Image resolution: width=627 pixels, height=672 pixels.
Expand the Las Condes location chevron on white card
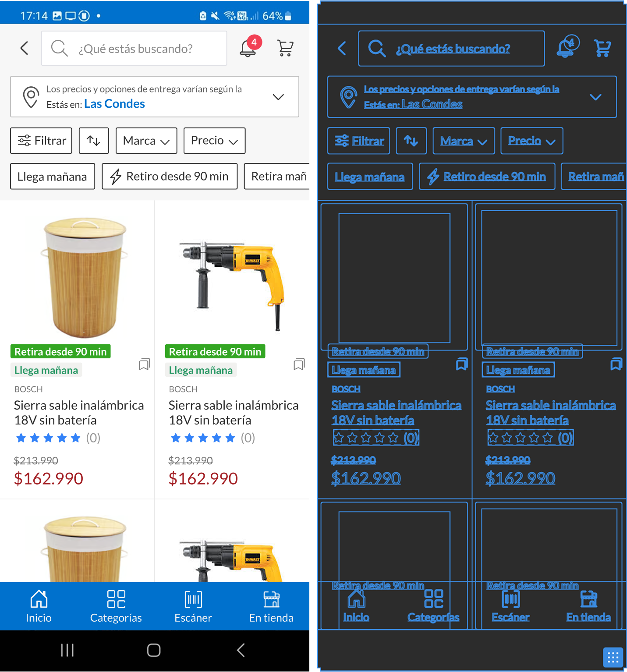(x=278, y=97)
